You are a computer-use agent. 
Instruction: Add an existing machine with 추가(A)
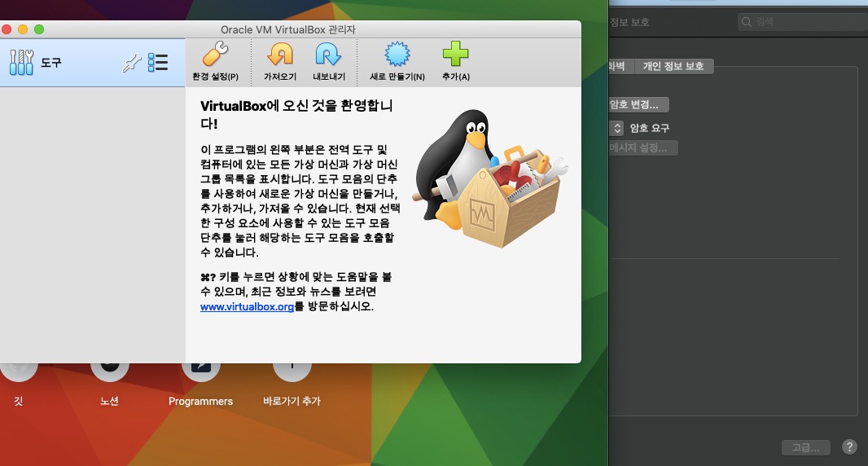tap(456, 61)
